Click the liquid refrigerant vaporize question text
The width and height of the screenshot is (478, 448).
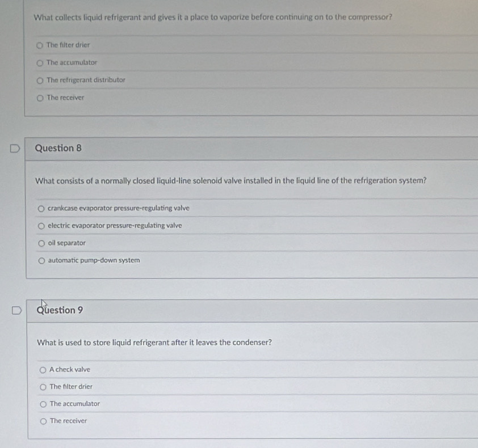point(213,17)
